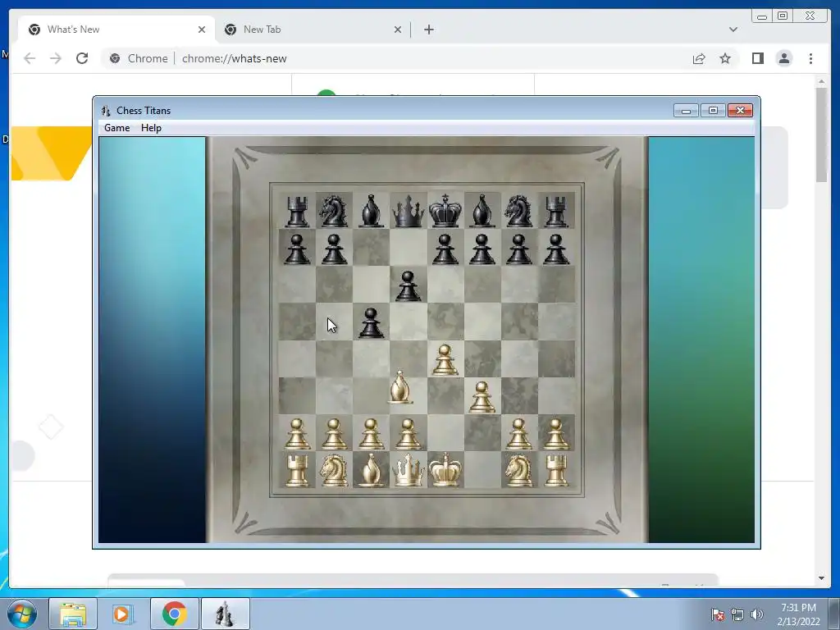Select the white queen on d1

(x=408, y=470)
